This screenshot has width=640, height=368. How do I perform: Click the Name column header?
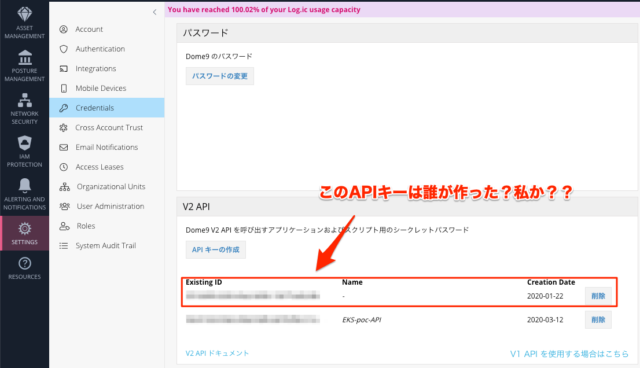point(352,282)
